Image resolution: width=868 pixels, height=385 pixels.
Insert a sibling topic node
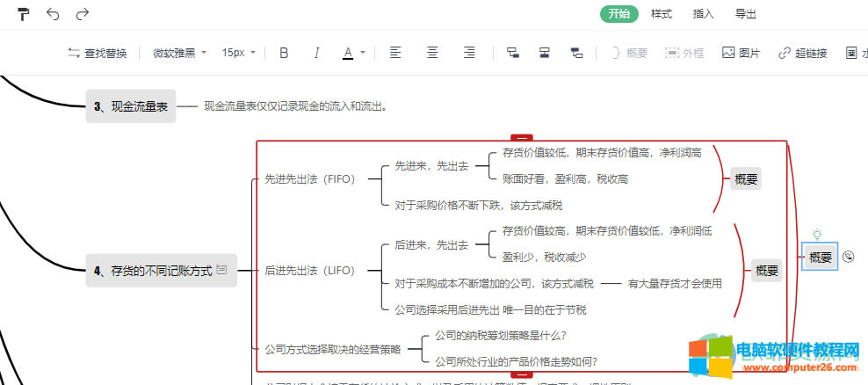[x=545, y=53]
